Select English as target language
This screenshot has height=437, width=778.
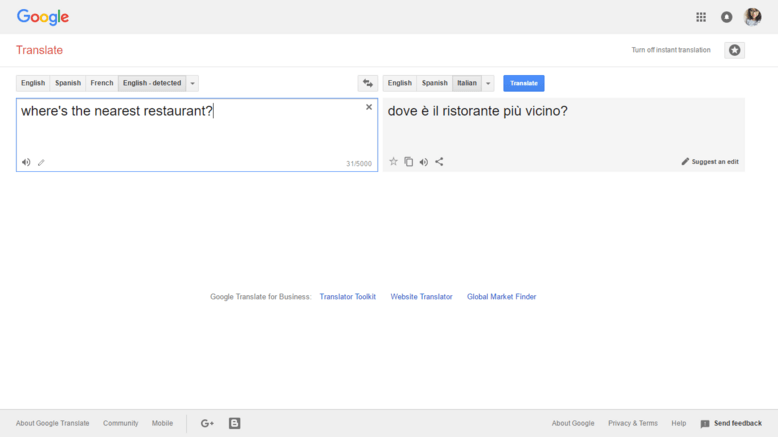tap(399, 83)
